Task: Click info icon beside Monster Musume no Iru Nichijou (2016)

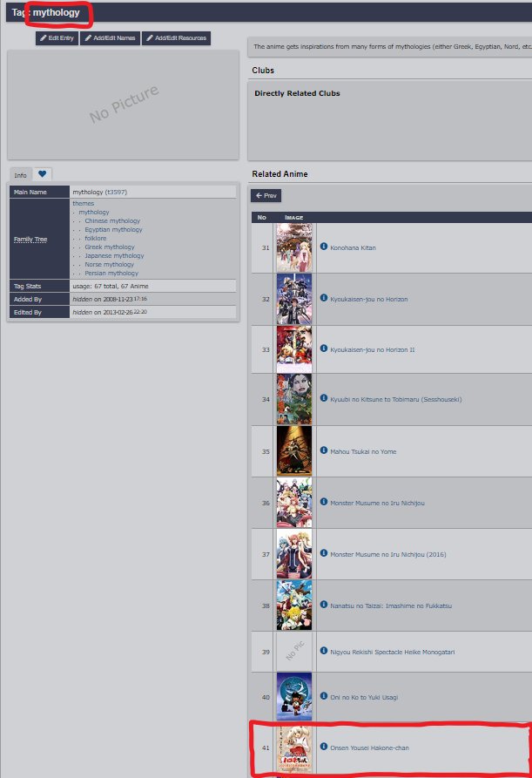Action: tap(324, 552)
